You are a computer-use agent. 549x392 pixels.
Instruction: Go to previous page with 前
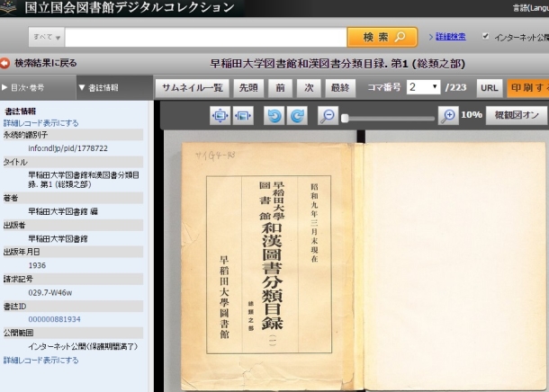click(280, 88)
